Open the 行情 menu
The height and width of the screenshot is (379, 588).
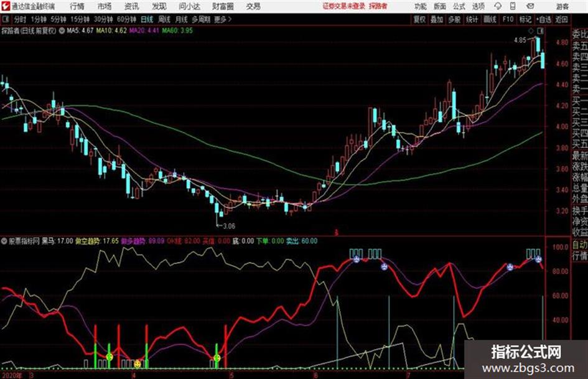click(77, 6)
